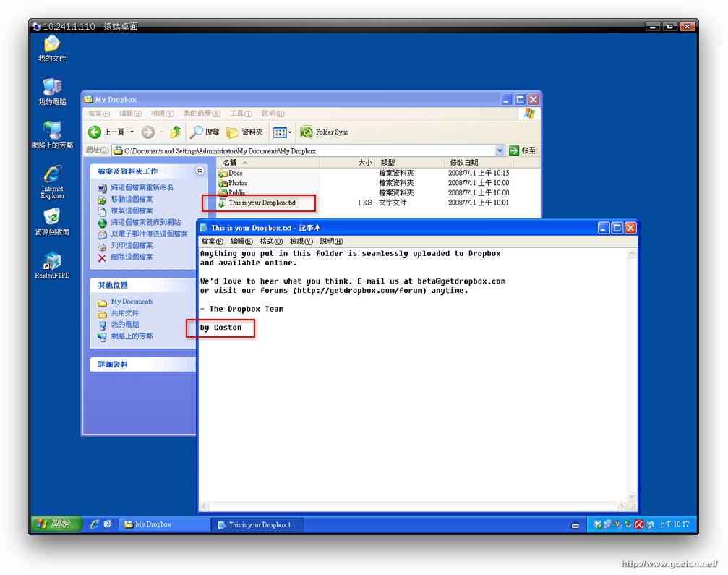
Task: Launch the RaidenFTPD desktop shortcut
Action: click(52, 265)
